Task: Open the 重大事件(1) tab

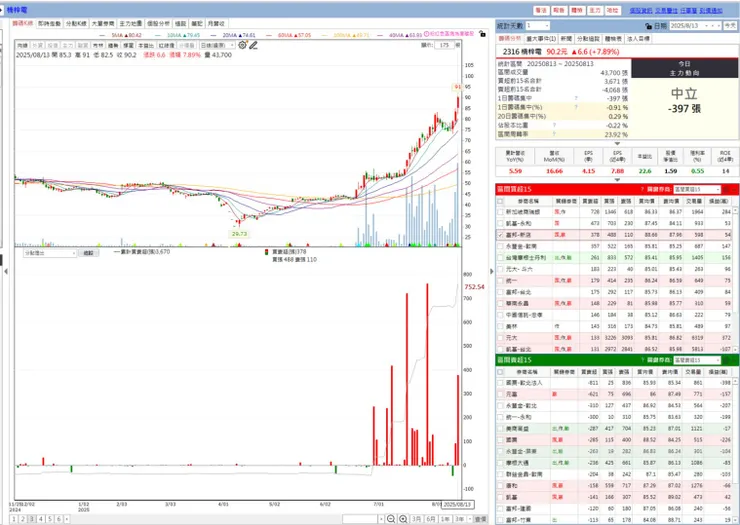Action: point(541,39)
